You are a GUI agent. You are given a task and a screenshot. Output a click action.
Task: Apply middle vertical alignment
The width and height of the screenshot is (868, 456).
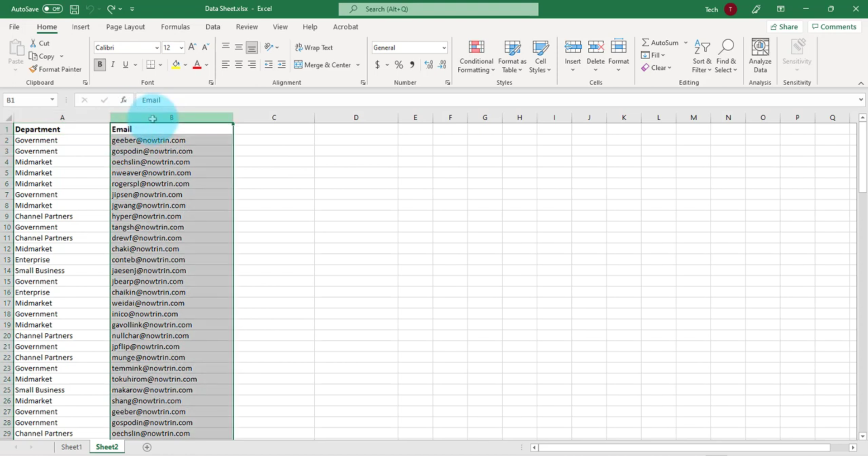pyautogui.click(x=238, y=47)
